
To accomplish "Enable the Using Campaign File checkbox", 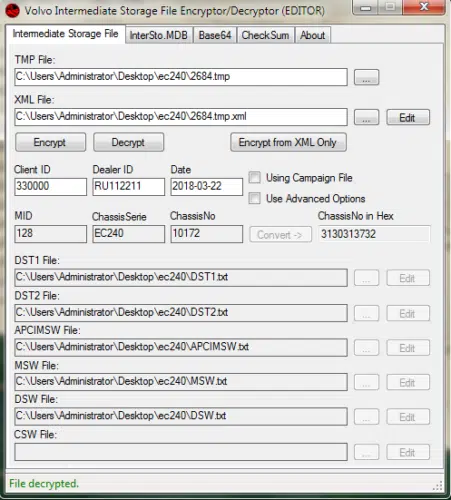I will [x=255, y=177].
